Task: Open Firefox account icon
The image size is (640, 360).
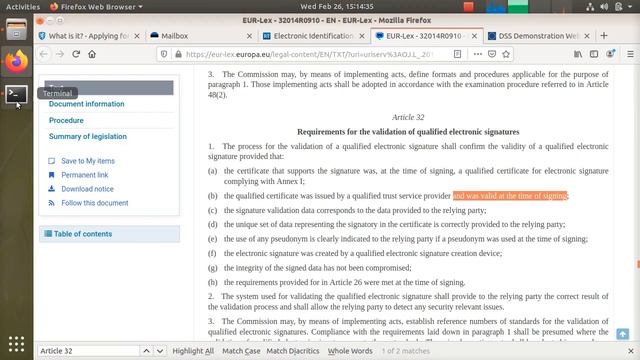Action: coord(610,54)
